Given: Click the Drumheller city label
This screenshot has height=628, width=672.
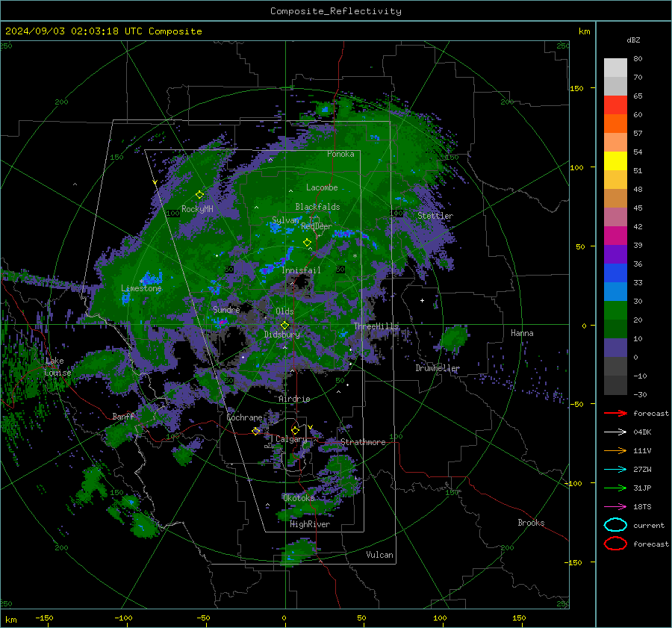Looking at the screenshot, I should (x=437, y=368).
